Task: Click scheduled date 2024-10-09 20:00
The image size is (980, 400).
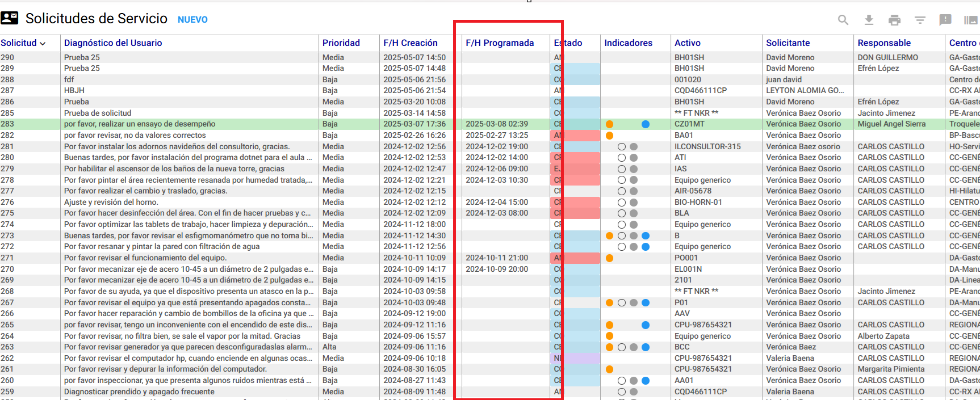Action: tap(497, 270)
